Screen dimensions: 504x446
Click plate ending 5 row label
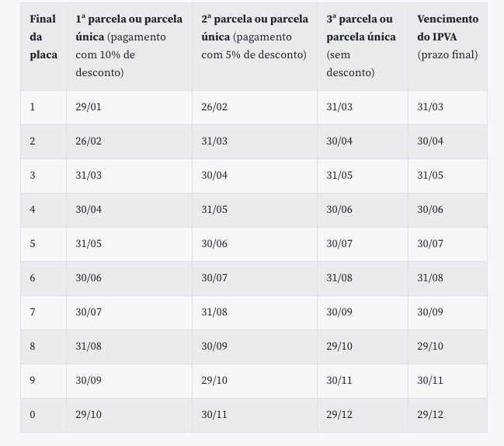pyautogui.click(x=33, y=244)
